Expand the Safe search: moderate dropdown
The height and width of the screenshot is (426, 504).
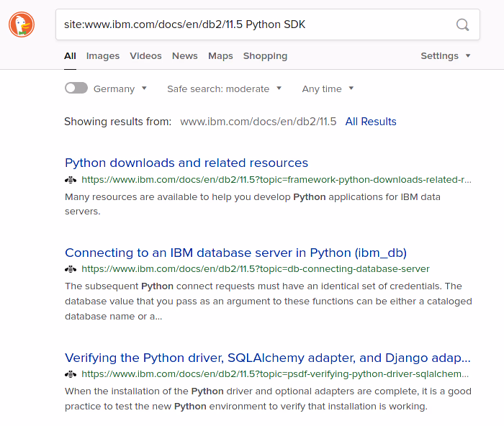pyautogui.click(x=225, y=89)
